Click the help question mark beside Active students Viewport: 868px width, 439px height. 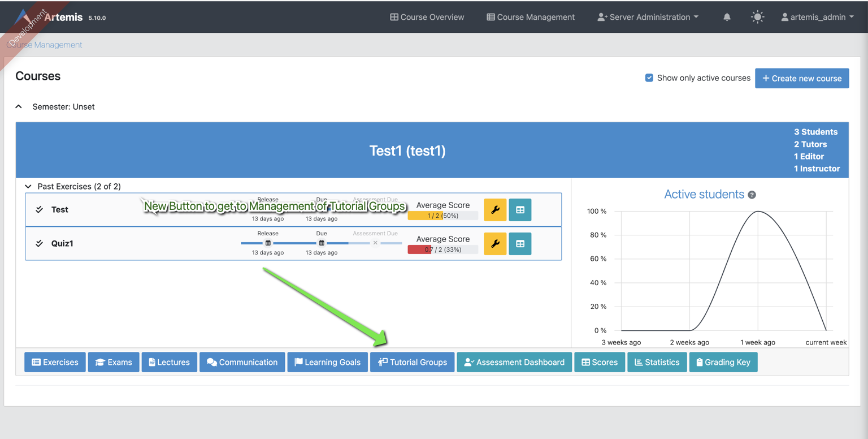pos(752,194)
